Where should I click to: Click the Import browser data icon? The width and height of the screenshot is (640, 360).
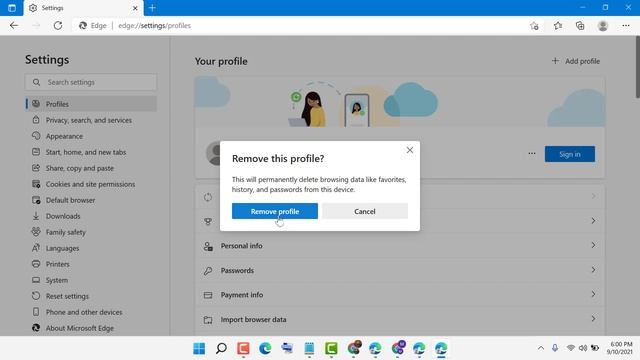(x=208, y=320)
